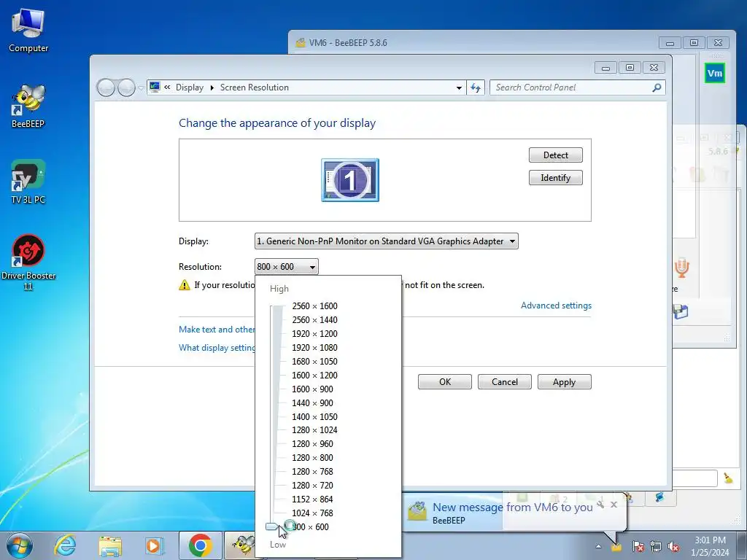Viewport: 747px width, 560px height.
Task: Select 1280 × 960 resolution
Action: click(x=312, y=444)
